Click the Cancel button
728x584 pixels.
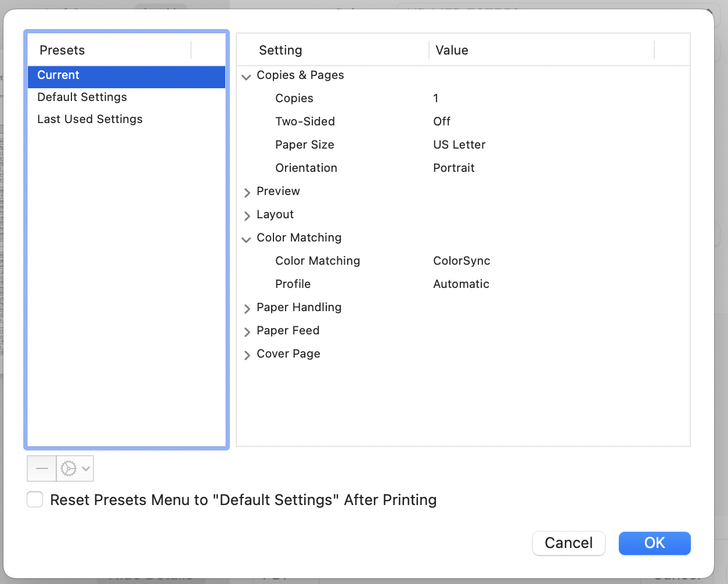(x=568, y=543)
